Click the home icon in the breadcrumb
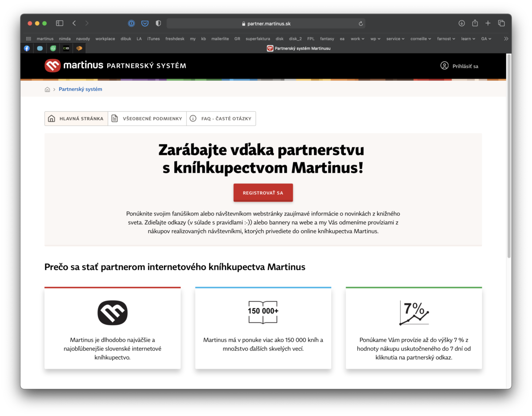 pos(47,89)
